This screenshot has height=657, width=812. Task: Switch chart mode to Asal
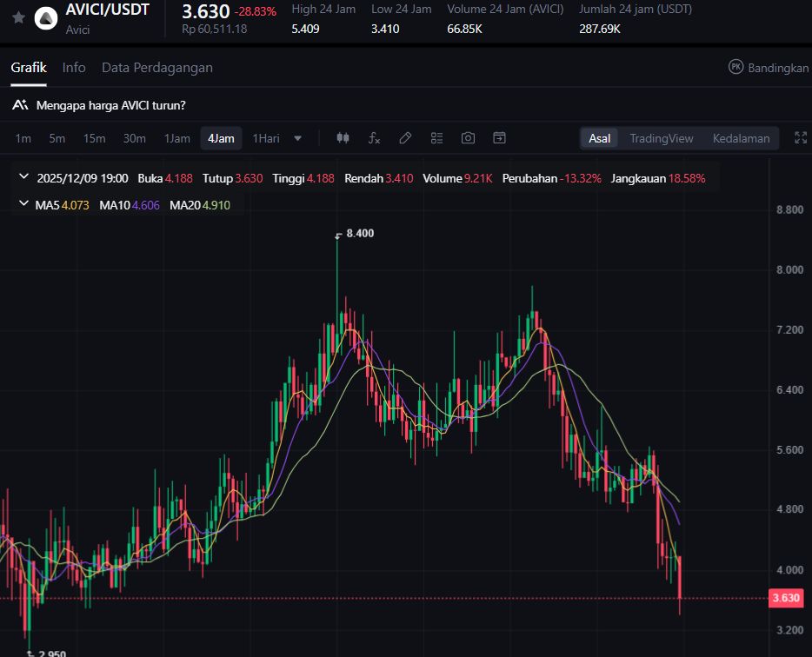[x=599, y=138]
